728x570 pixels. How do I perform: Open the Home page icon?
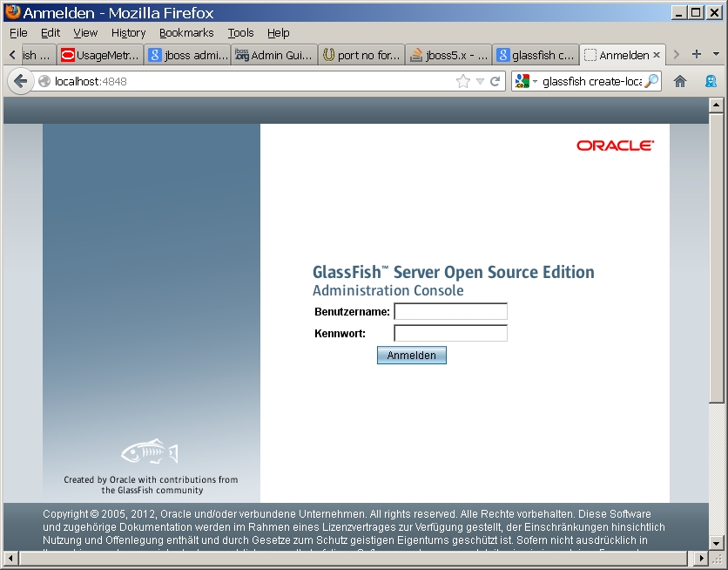(680, 82)
